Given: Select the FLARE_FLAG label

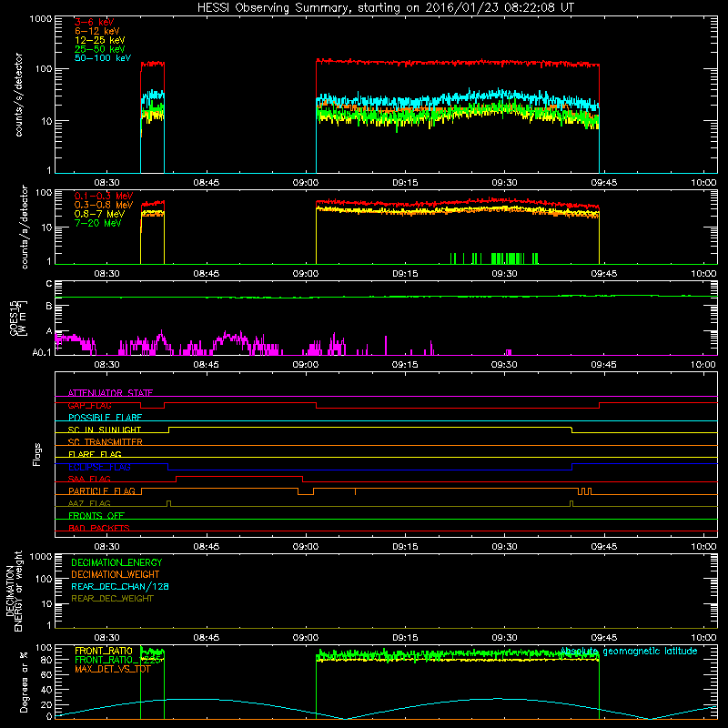Looking at the screenshot, I should click(95, 454).
